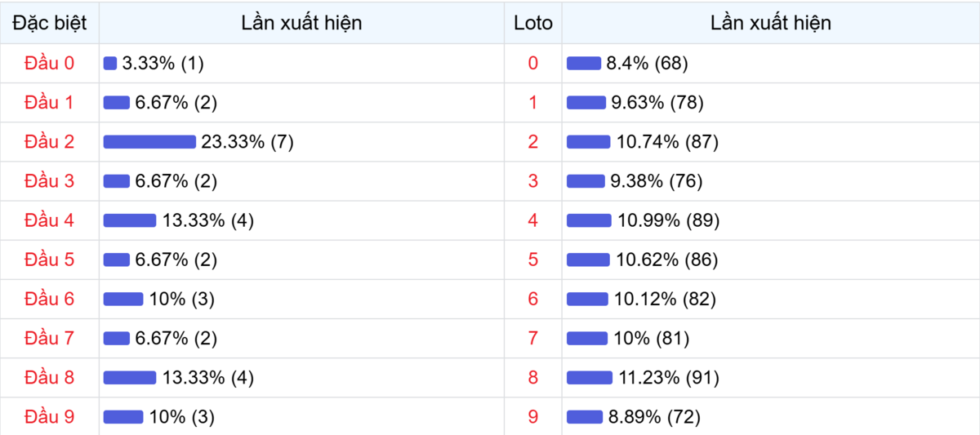Click the 9.63% (78) value text
Image resolution: width=980 pixels, height=435 pixels.
coord(657,103)
